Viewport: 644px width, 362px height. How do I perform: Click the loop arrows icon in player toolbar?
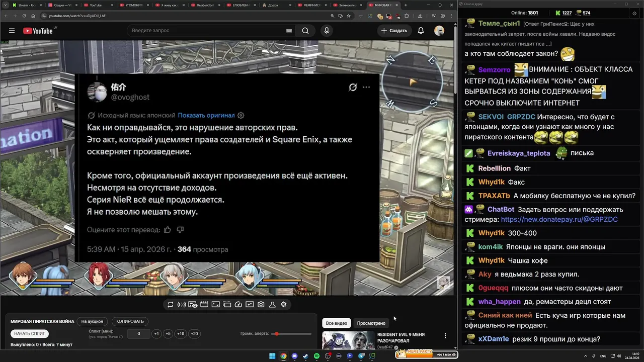pyautogui.click(x=171, y=305)
